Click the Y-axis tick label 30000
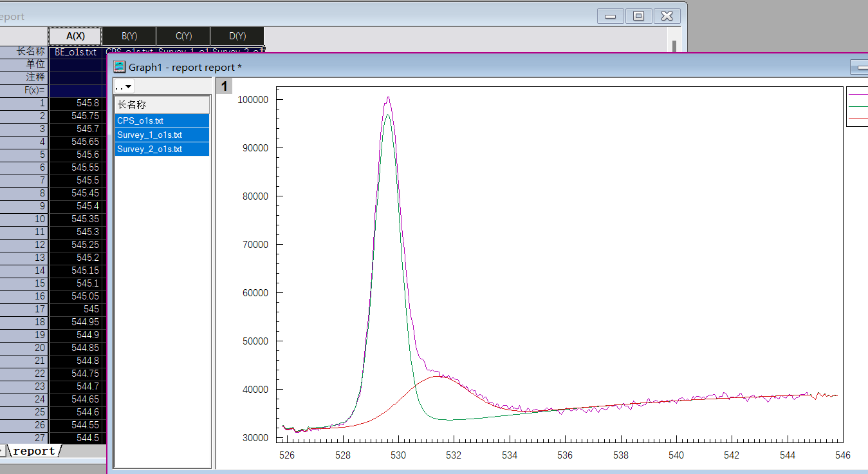 [254, 437]
